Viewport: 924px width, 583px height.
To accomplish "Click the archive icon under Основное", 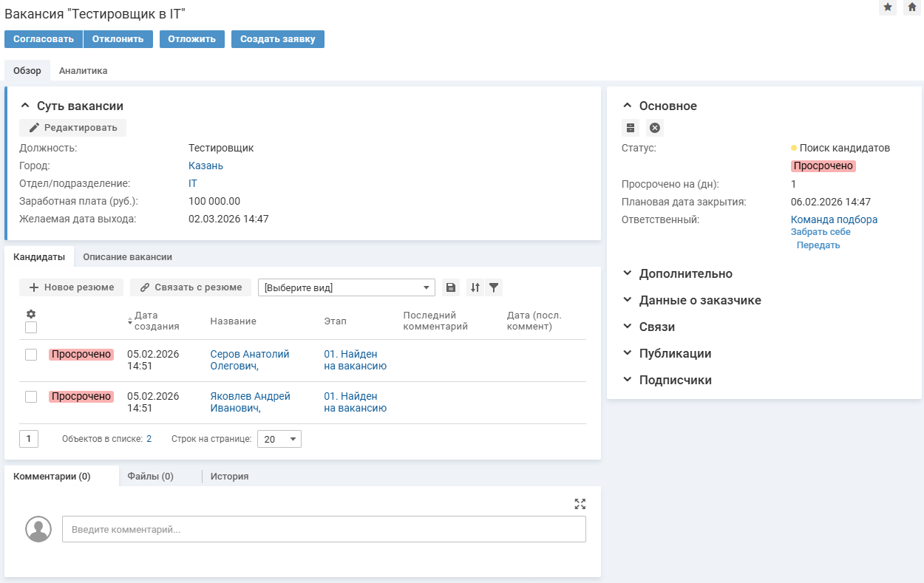I will pyautogui.click(x=631, y=128).
